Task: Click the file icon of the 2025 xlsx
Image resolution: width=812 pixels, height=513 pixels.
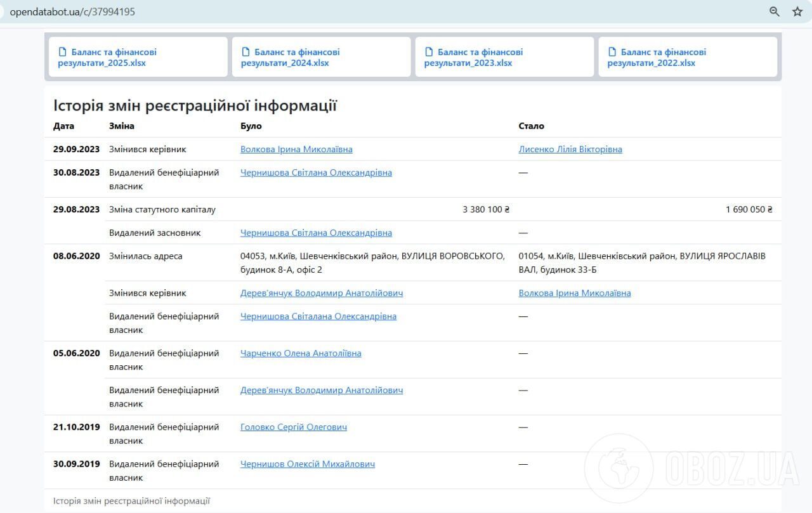Action: [62, 52]
